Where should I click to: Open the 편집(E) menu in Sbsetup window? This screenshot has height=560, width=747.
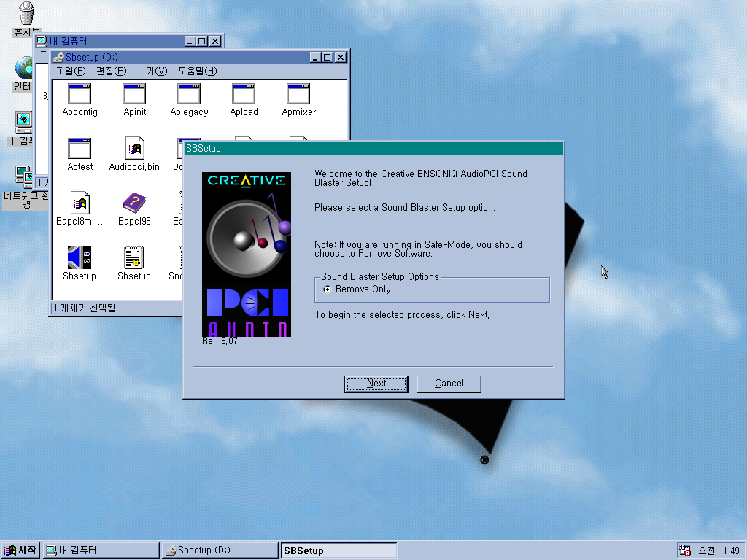(x=111, y=71)
